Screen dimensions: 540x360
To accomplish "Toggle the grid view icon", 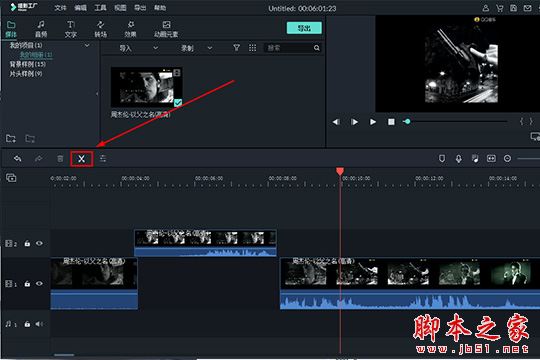I will (252, 48).
